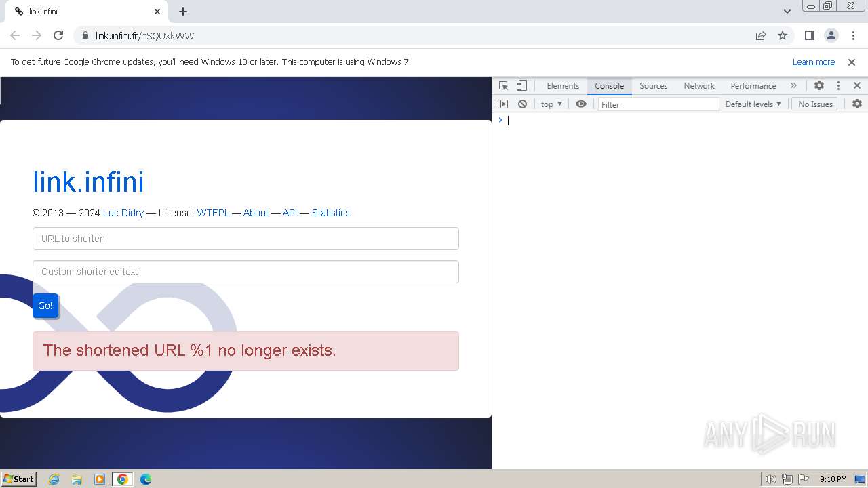Viewport: 868px width, 488px height.
Task: Open the top JavaScript context dropdown
Action: 551,104
